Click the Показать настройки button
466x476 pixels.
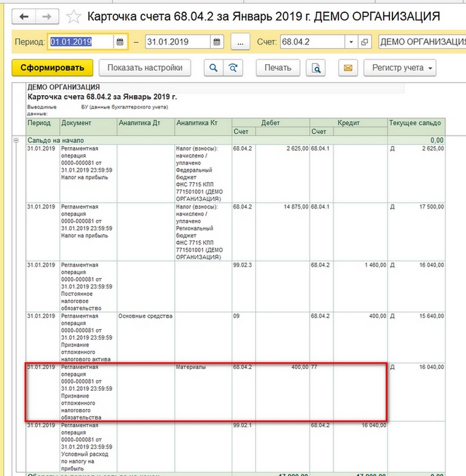[x=145, y=68]
